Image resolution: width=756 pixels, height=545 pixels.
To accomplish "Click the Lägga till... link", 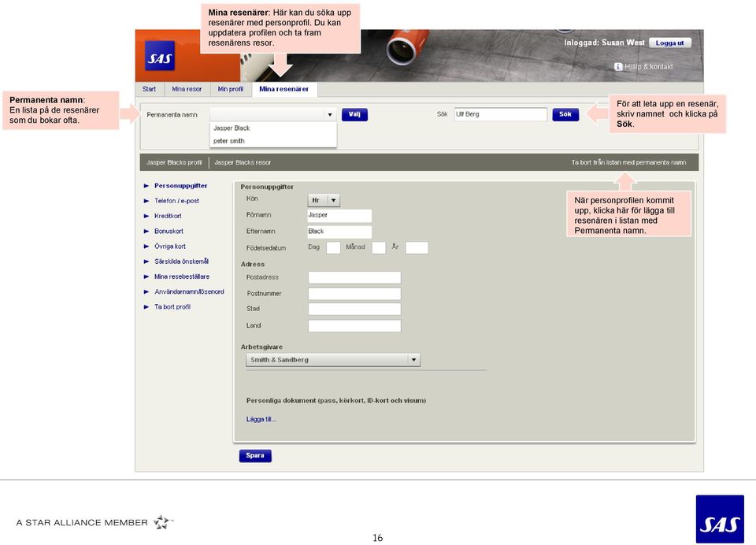I will (x=261, y=419).
